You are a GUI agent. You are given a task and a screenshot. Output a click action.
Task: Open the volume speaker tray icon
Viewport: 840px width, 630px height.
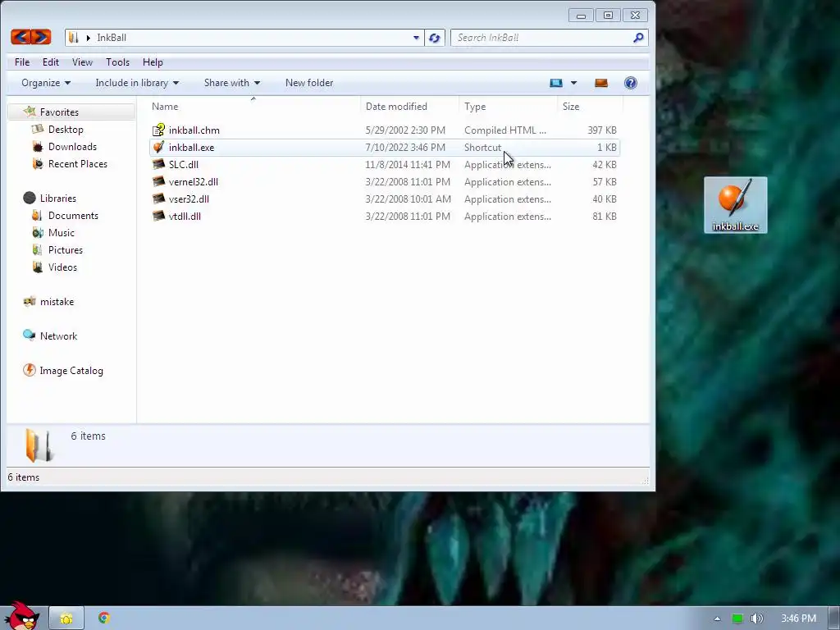[x=756, y=619]
